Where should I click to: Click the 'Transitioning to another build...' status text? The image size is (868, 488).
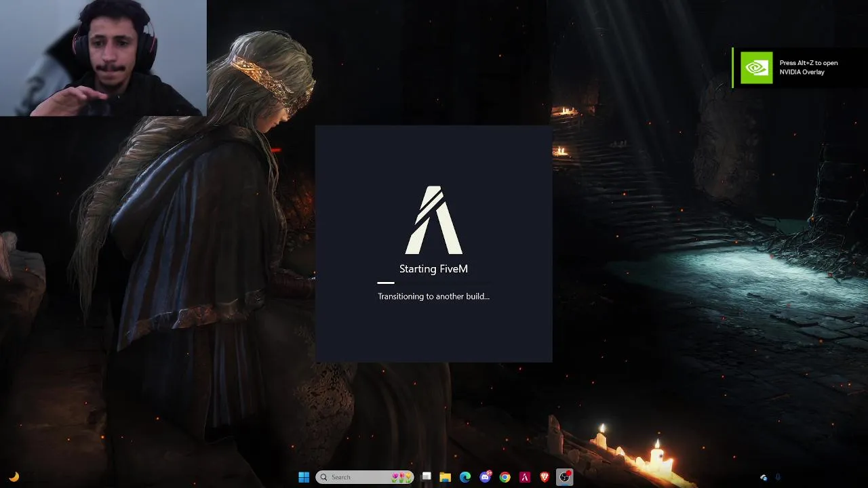[433, 296]
